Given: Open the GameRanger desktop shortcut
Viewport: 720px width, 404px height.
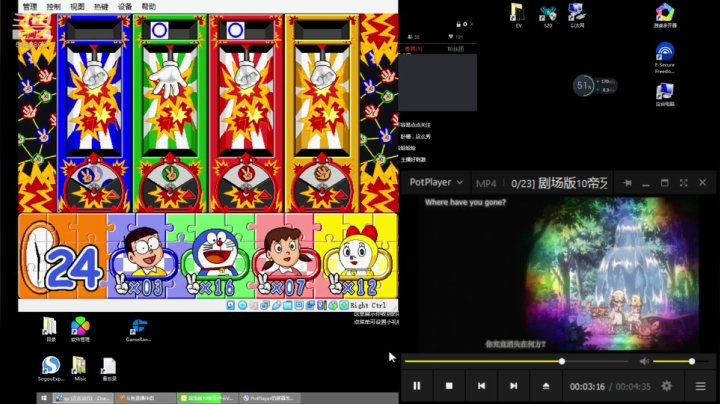Looking at the screenshot, I should tap(139, 331).
